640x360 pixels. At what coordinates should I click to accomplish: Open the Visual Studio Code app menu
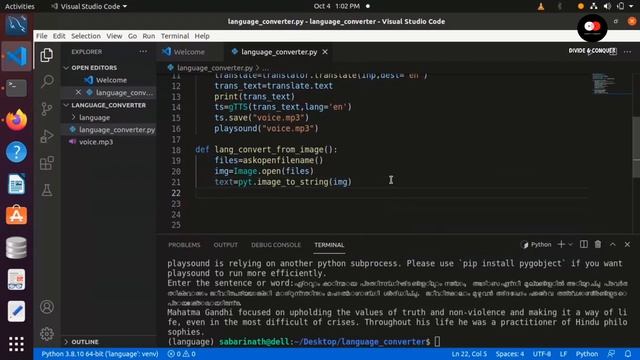point(90,6)
